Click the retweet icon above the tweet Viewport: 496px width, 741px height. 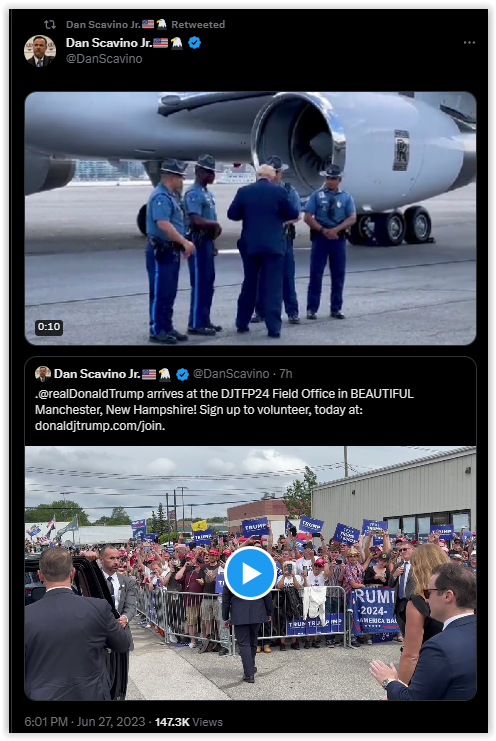click(50, 24)
